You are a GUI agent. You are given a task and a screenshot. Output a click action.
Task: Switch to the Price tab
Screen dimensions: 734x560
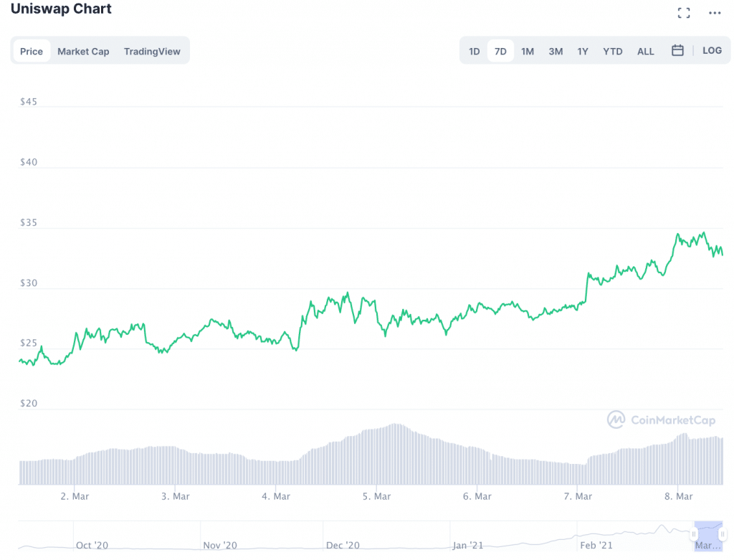point(32,52)
